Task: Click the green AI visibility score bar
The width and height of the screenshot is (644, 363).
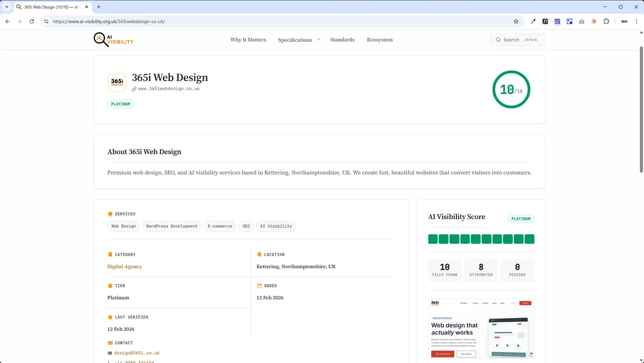Action: click(x=481, y=239)
